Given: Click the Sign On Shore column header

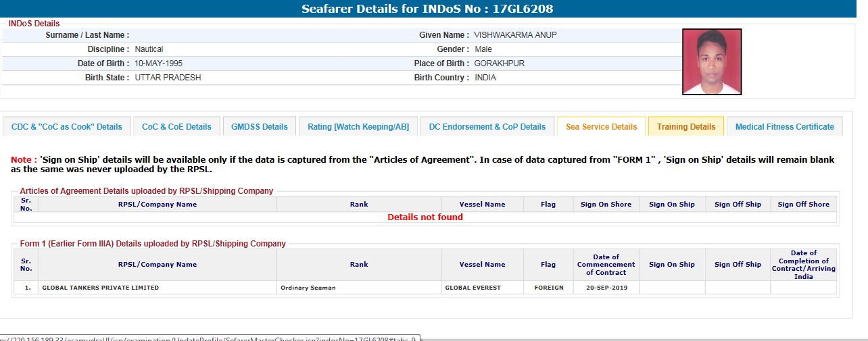Looking at the screenshot, I should [x=606, y=205].
